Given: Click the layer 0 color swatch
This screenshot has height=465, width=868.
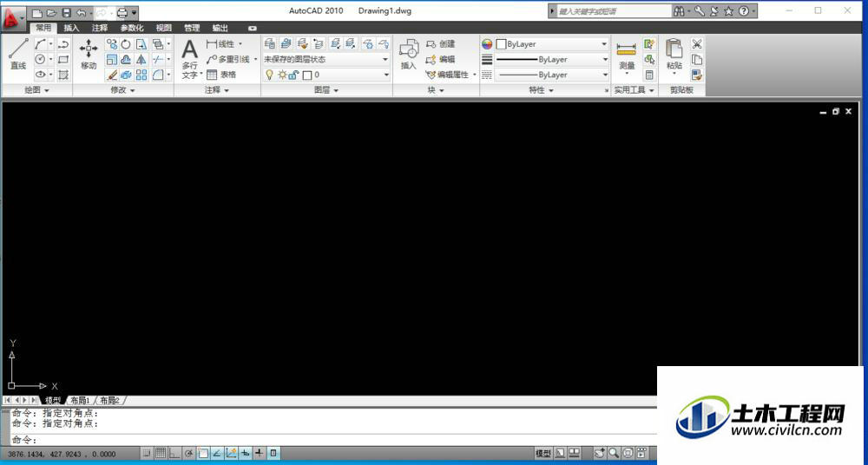Looking at the screenshot, I should [307, 75].
